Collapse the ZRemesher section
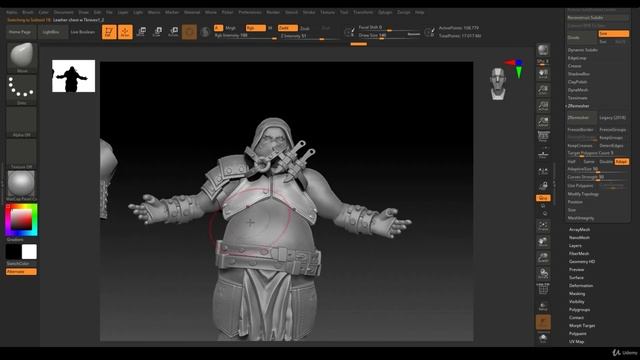640x360 pixels. click(578, 106)
